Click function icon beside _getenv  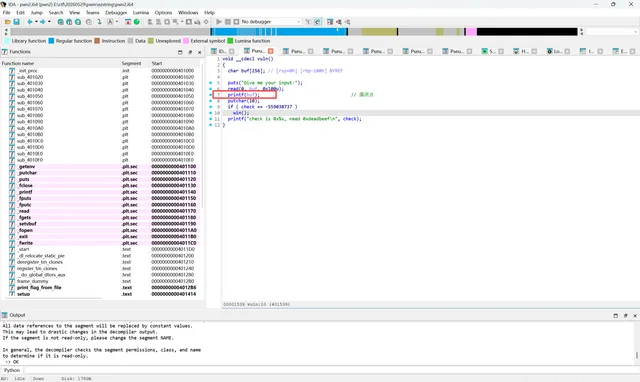[12, 167]
